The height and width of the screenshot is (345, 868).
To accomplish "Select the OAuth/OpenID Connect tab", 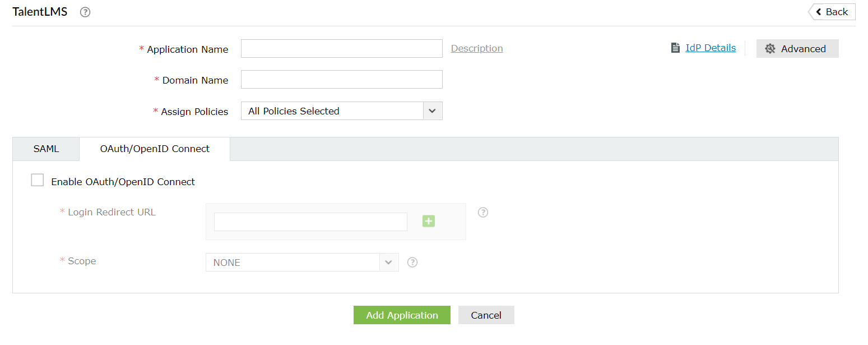I will pos(155,149).
